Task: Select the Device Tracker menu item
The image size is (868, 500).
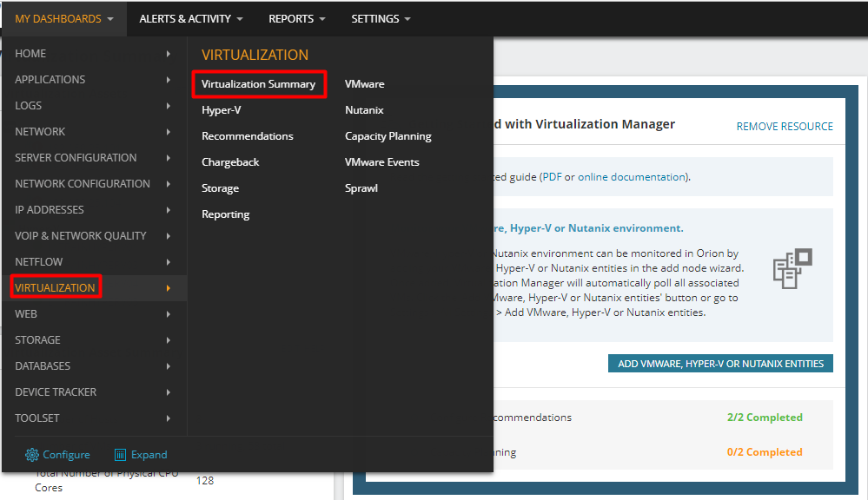Action: click(56, 391)
